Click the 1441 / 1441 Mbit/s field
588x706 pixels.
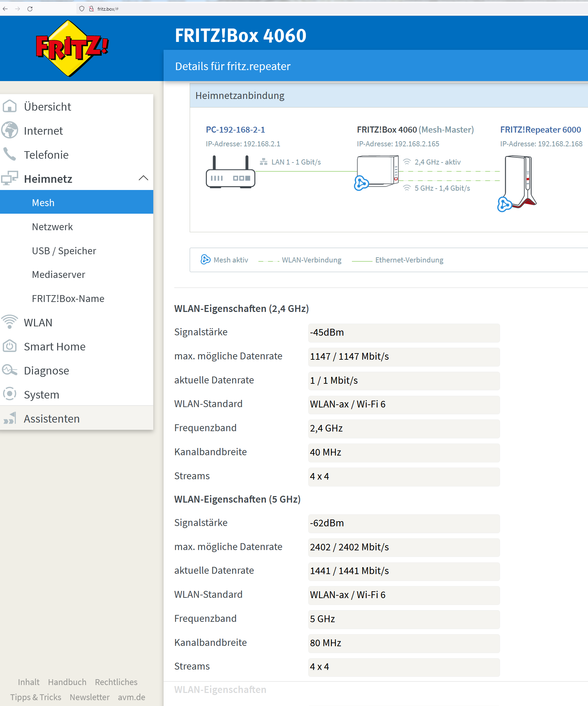click(404, 571)
